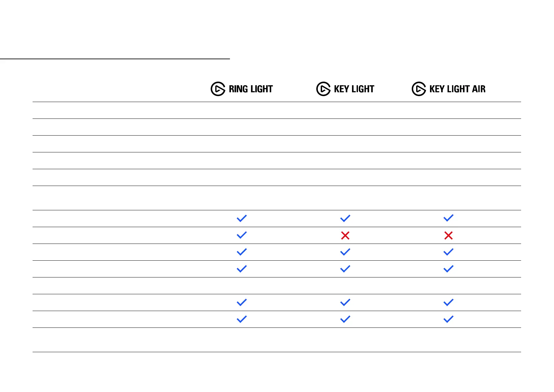Click the topmost checkmark under Ring Light
This screenshot has width=554, height=392.
pyautogui.click(x=242, y=218)
